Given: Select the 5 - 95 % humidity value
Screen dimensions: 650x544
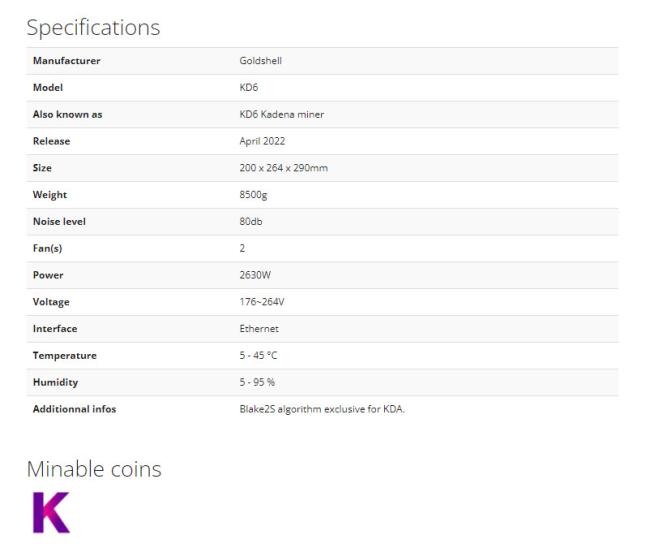Looking at the screenshot, I should pyautogui.click(x=257, y=382).
